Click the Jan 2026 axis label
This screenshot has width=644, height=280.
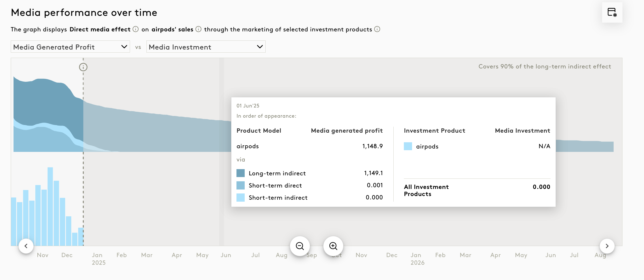[417, 259]
